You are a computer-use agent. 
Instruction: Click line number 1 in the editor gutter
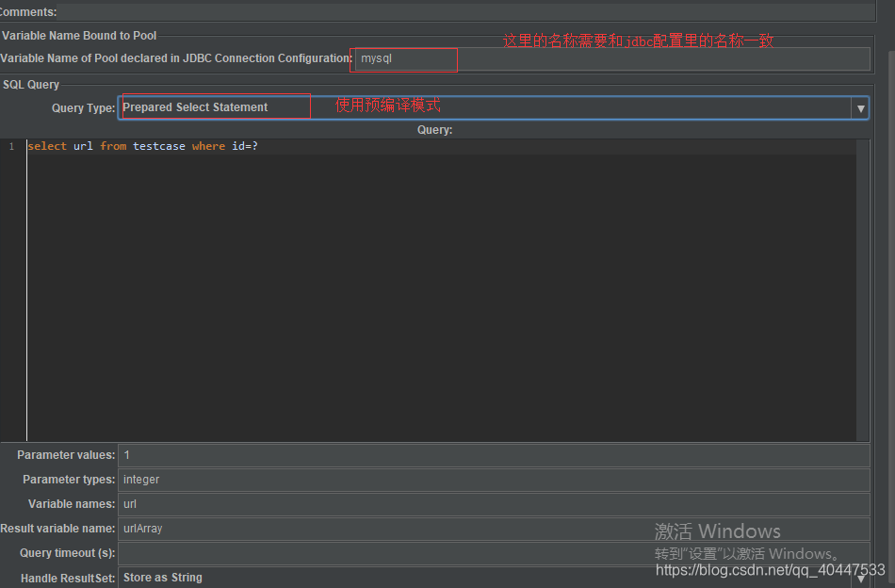11,147
